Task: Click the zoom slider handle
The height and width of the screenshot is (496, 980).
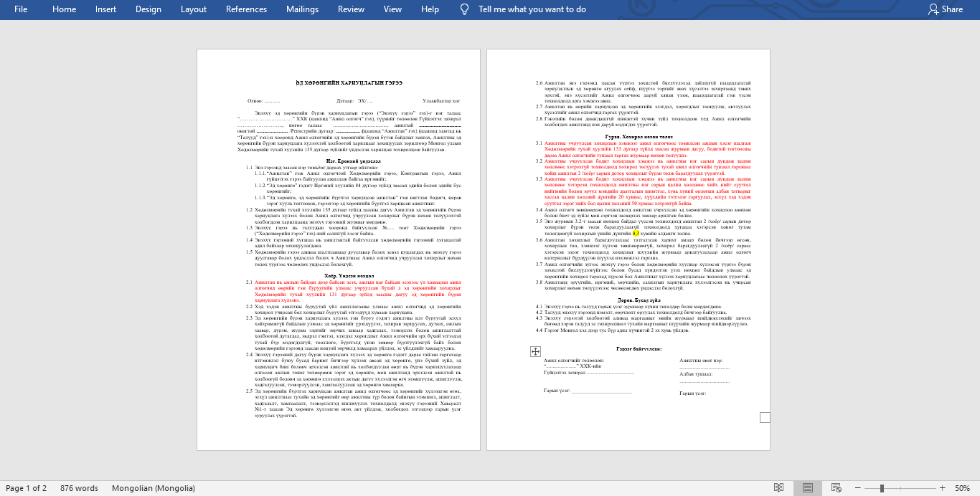Action: 881,488
